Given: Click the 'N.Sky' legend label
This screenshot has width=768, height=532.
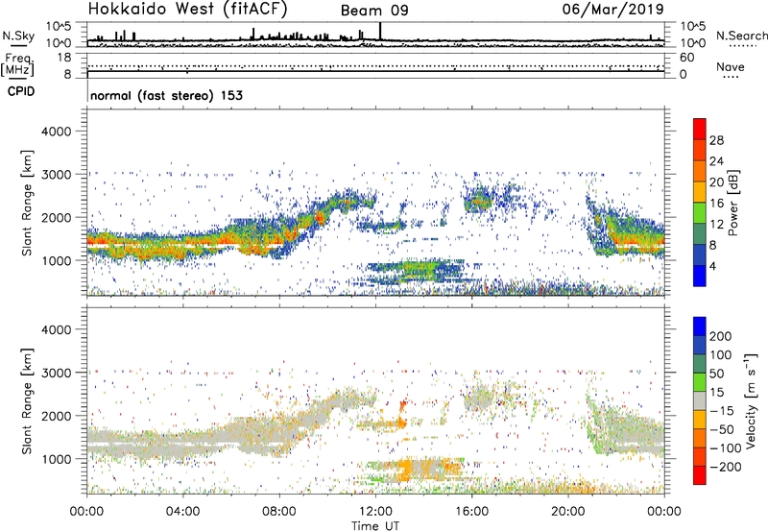Looking at the screenshot, I should point(18,36).
